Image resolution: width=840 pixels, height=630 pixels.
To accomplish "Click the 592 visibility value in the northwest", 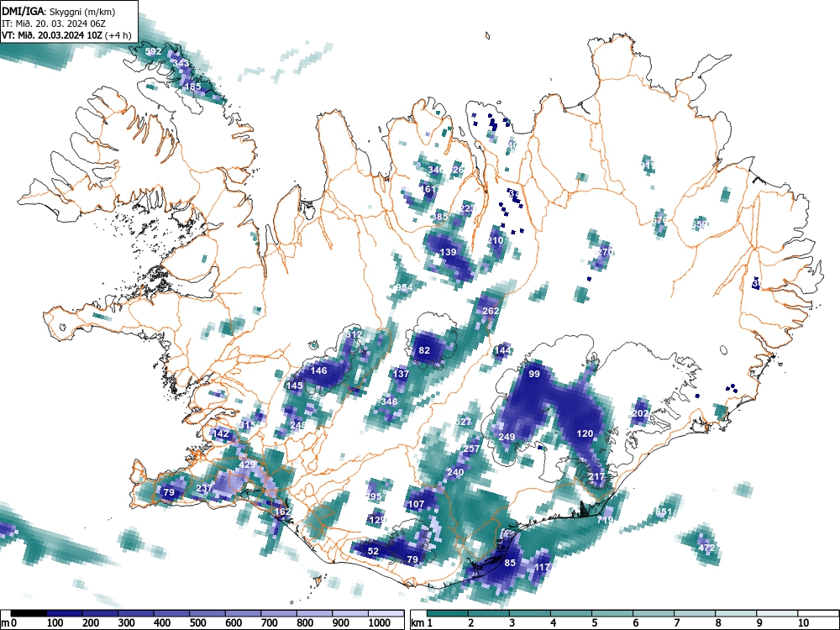I will point(153,52).
